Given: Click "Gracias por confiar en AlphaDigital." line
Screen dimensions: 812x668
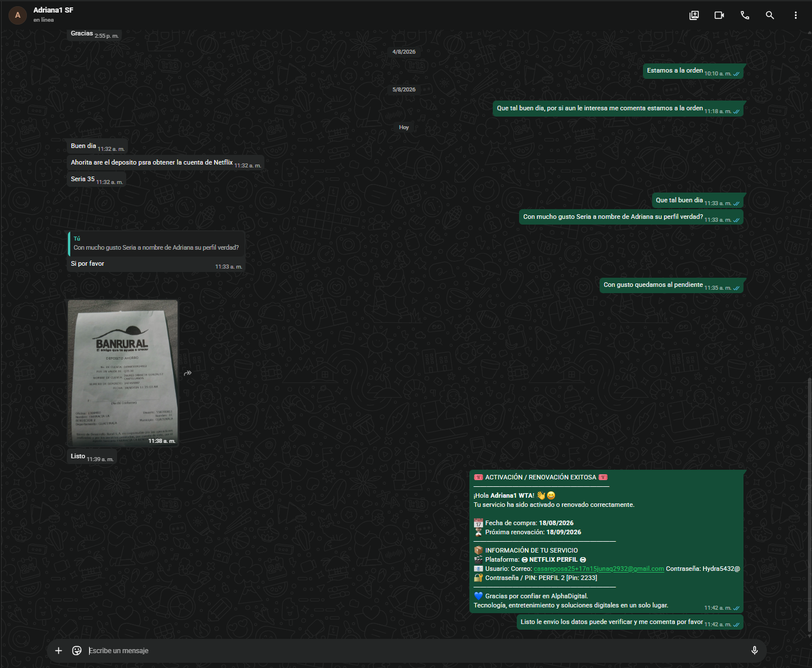Looking at the screenshot, I should [531, 597].
